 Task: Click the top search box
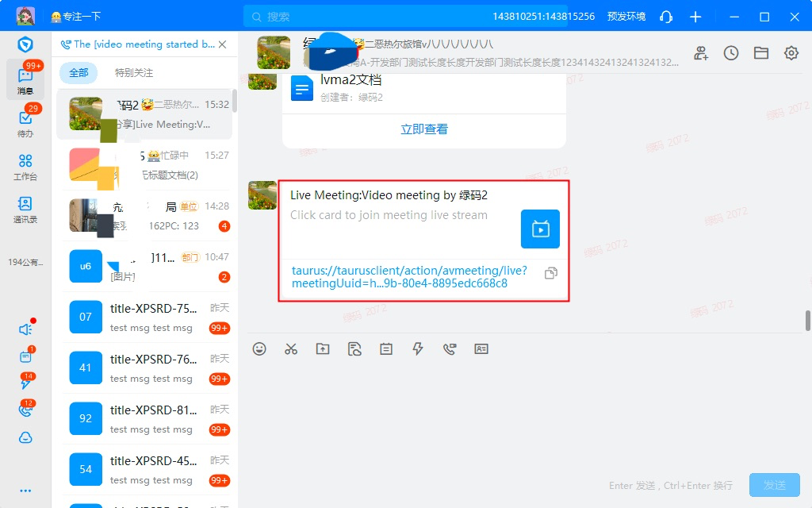tap(365, 17)
